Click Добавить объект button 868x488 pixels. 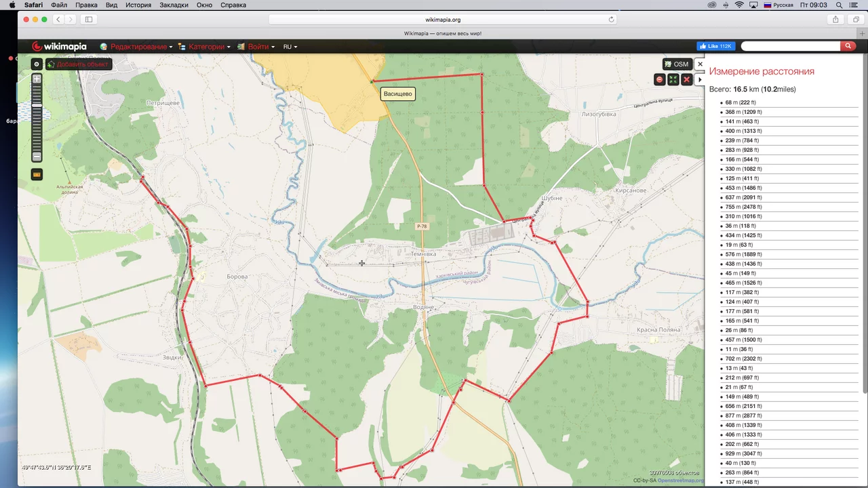pyautogui.click(x=78, y=64)
